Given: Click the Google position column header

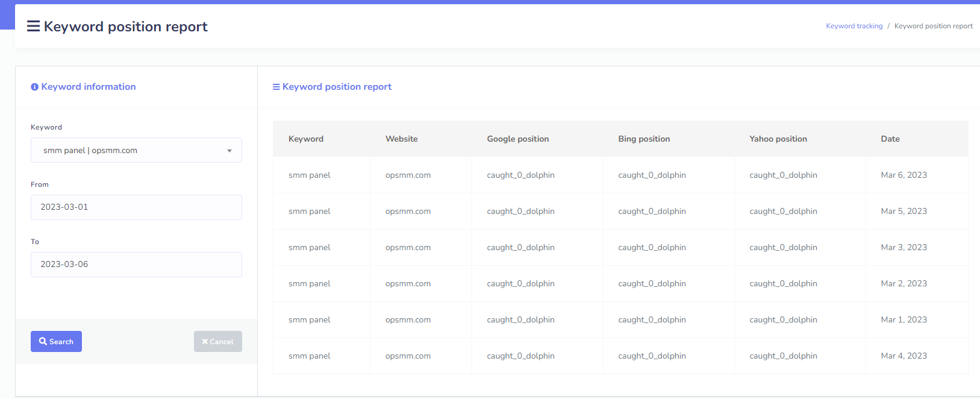Looking at the screenshot, I should [517, 139].
